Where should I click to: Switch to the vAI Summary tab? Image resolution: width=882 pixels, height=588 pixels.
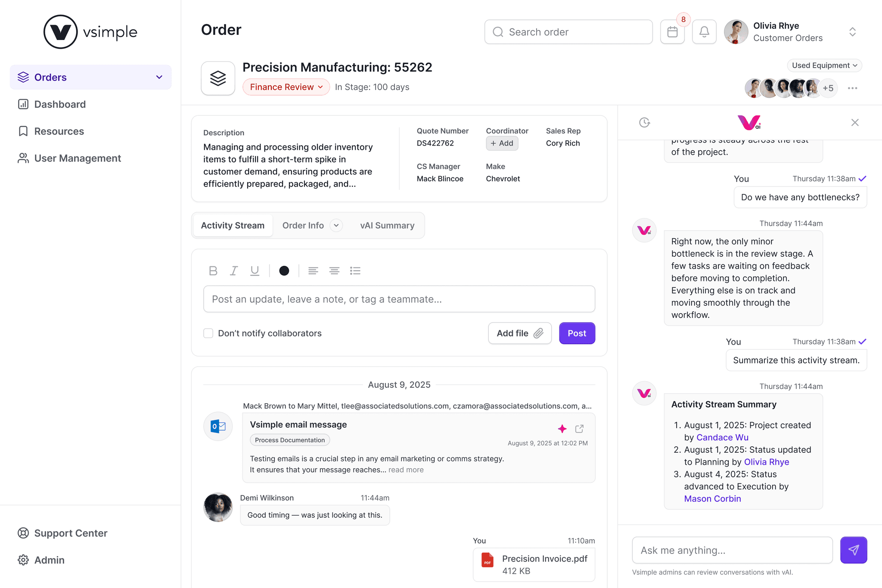click(x=387, y=225)
